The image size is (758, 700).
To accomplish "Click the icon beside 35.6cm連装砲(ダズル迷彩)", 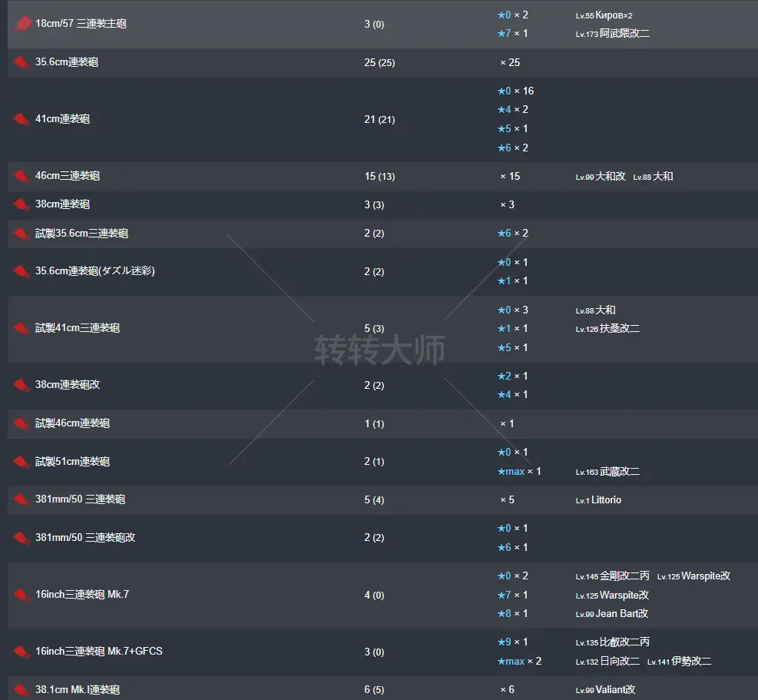I will click(x=21, y=271).
